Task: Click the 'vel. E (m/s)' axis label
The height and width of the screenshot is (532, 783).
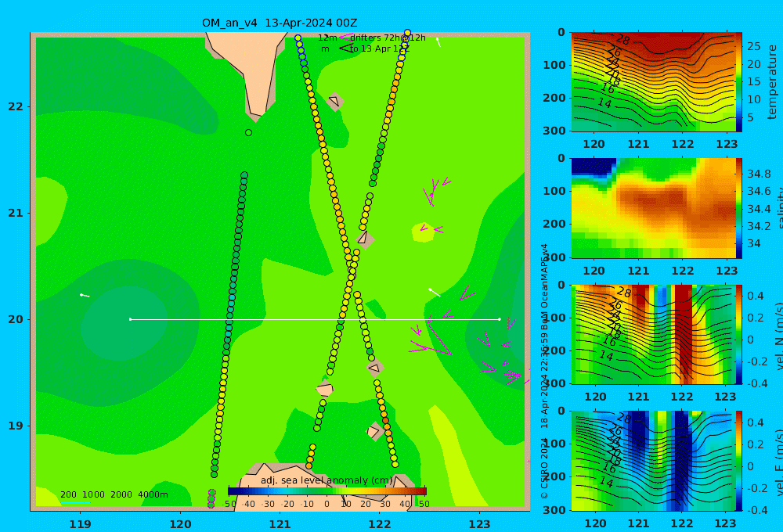Action: [778, 462]
